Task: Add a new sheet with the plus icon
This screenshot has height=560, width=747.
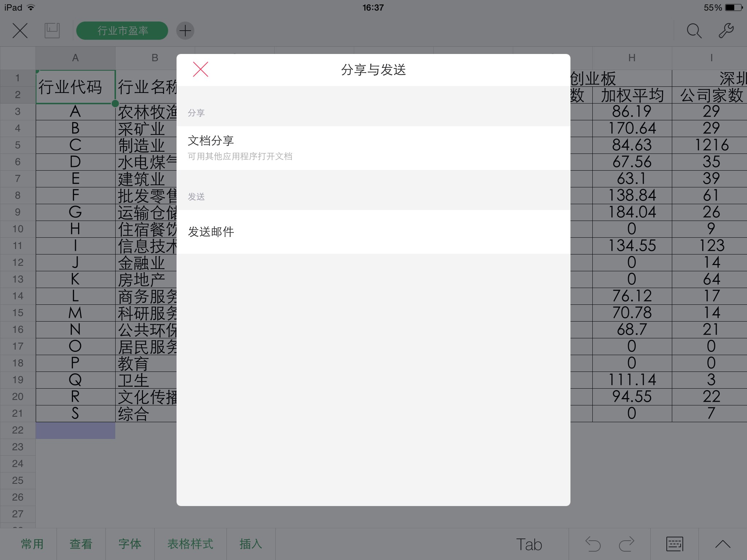Action: point(185,31)
